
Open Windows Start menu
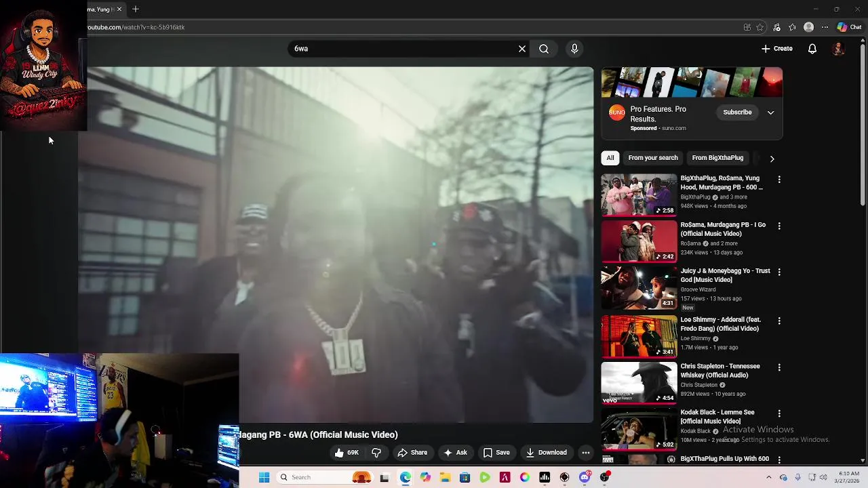(x=264, y=477)
